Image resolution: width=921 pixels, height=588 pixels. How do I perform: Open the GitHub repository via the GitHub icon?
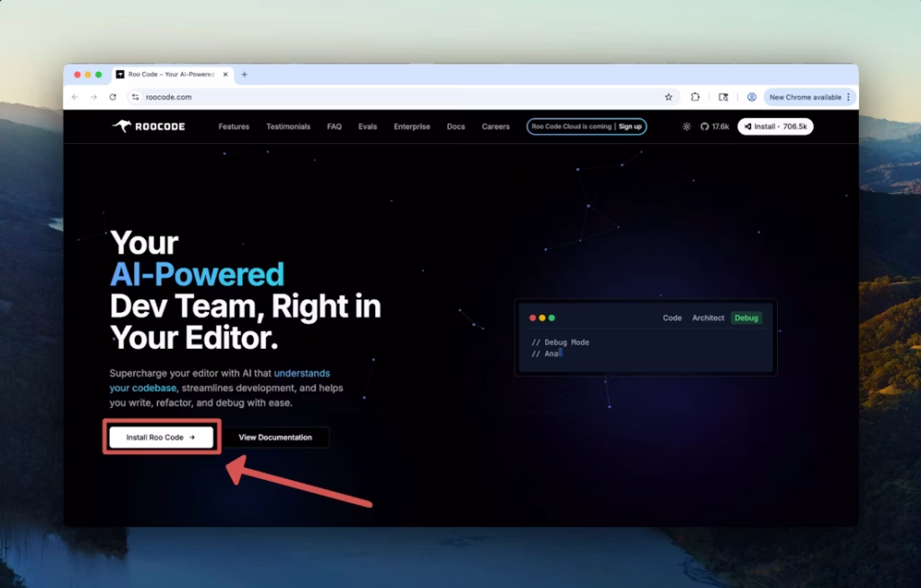pos(705,126)
